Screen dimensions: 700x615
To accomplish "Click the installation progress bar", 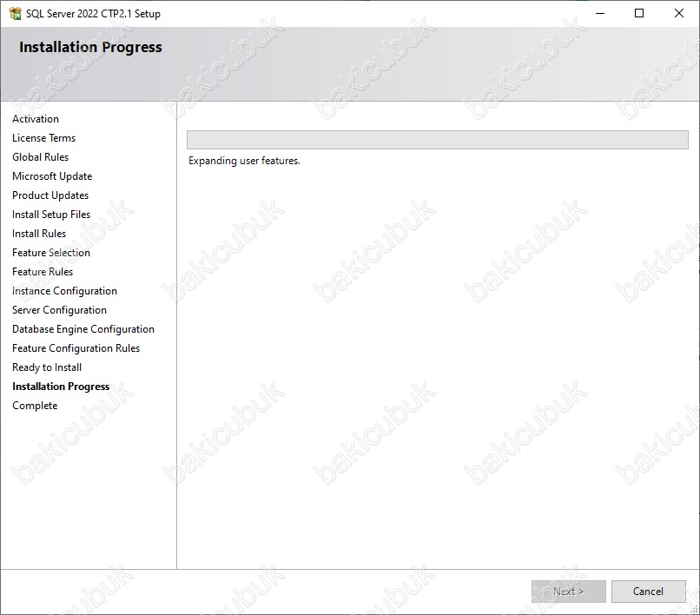I will (438, 140).
